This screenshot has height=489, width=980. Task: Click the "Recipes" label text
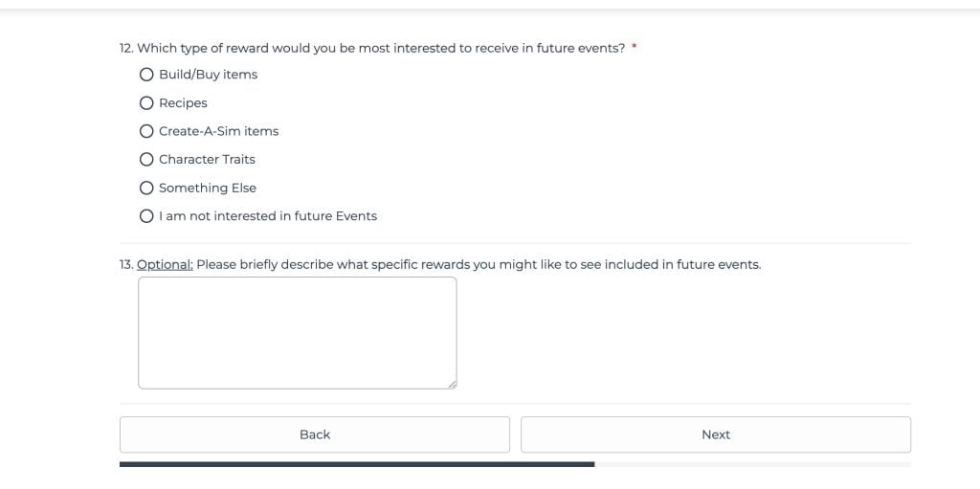point(183,103)
